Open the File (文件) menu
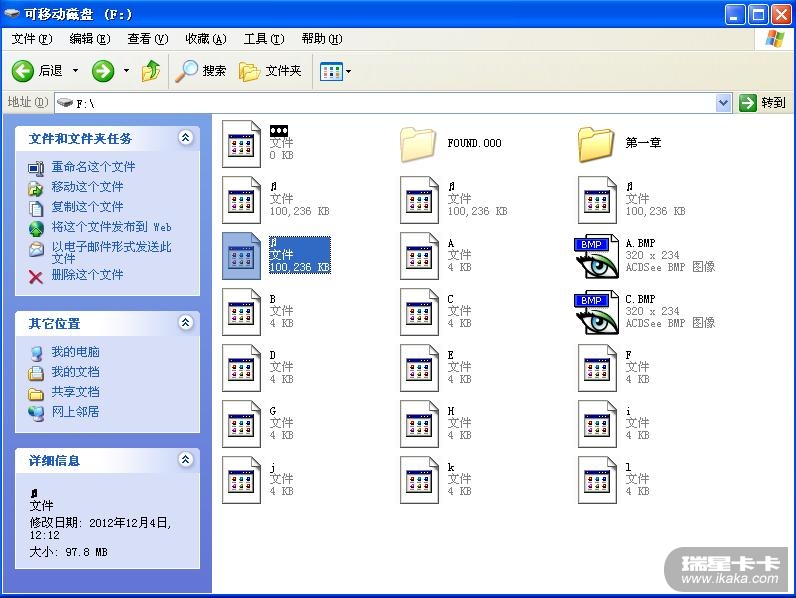This screenshot has height=598, width=796. tap(31, 39)
